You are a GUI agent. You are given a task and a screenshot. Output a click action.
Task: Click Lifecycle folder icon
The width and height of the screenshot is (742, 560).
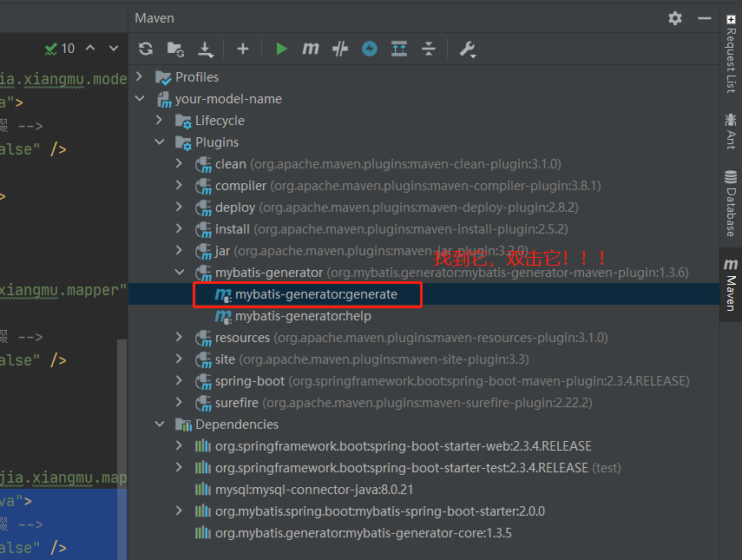183,122
